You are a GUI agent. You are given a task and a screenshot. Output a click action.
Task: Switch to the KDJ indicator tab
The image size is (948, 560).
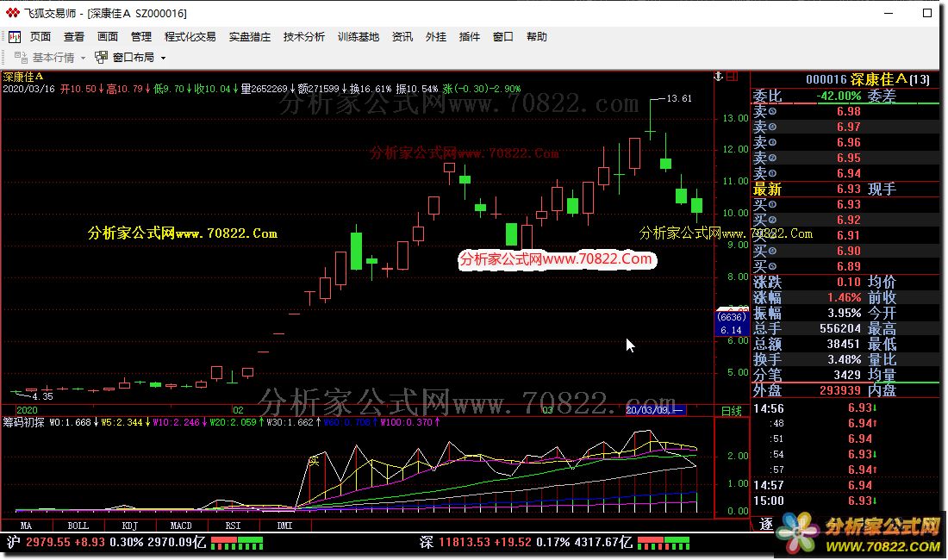point(130,526)
